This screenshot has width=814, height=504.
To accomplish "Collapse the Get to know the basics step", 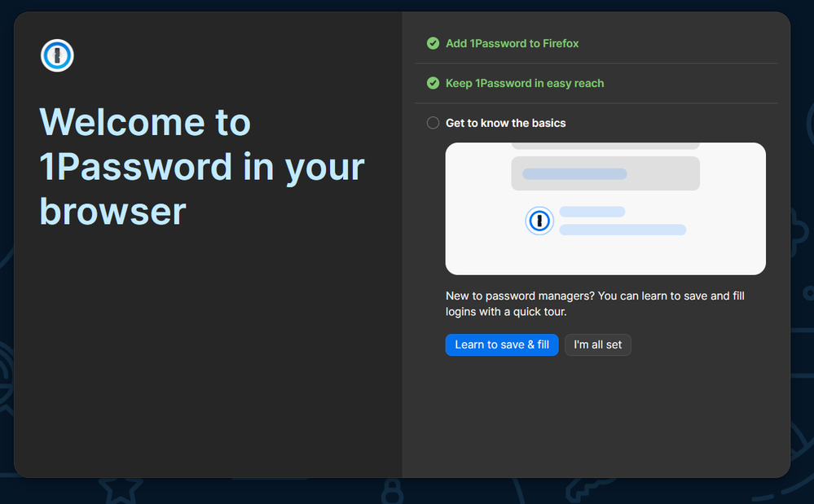I will pos(505,123).
